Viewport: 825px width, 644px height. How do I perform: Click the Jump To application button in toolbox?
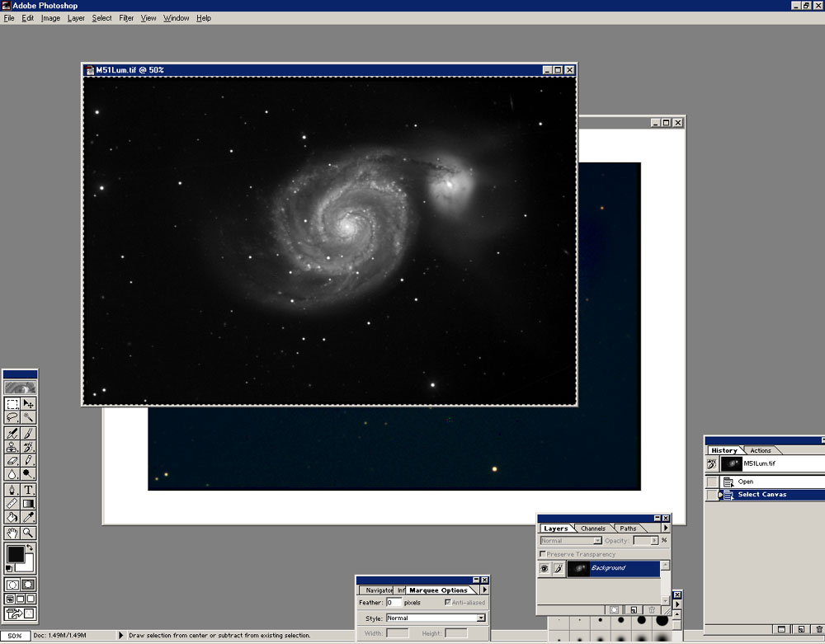pyautogui.click(x=20, y=613)
